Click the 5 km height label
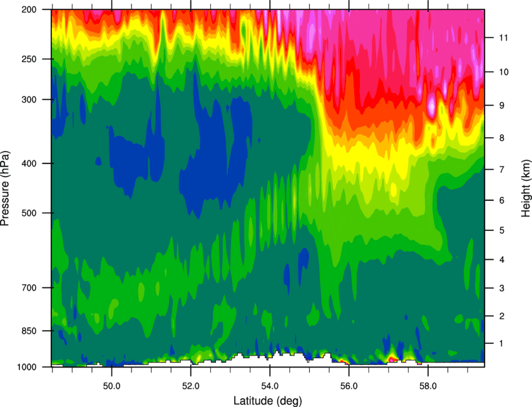The width and height of the screenshot is (532, 407). pos(501,230)
